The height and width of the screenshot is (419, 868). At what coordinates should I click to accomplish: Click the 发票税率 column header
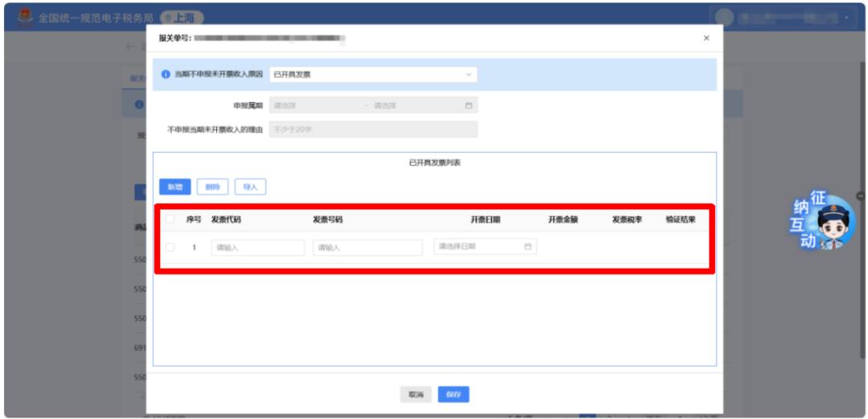pos(627,220)
